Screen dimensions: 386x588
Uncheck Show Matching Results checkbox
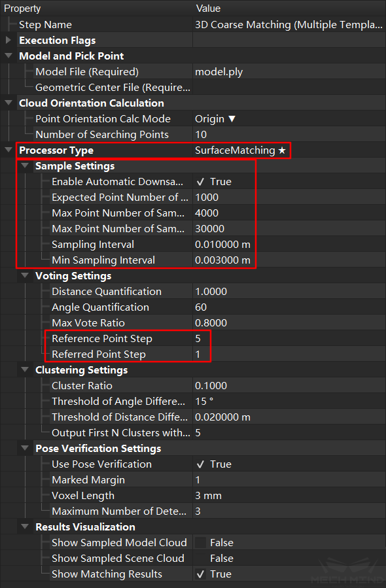(200, 574)
